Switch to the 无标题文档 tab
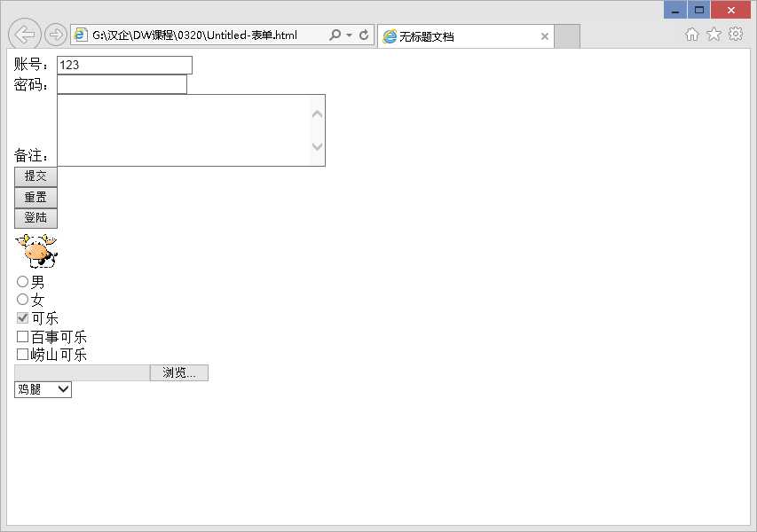Screen dimensions: 757x532 (x=466, y=36)
